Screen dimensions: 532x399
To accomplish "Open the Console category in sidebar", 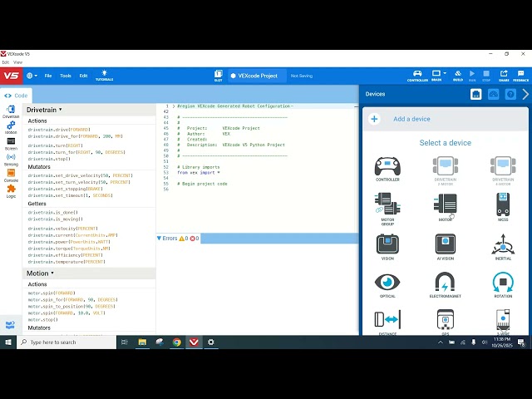I will [11, 175].
